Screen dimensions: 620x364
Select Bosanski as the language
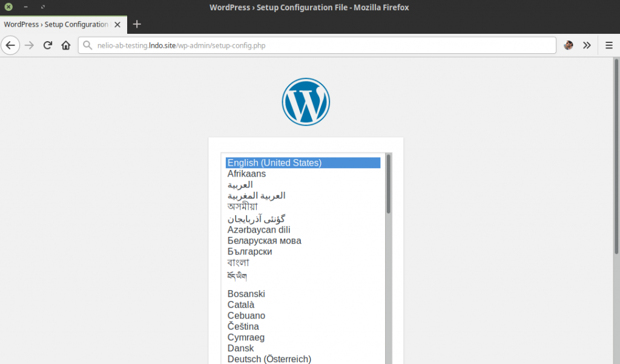coord(246,293)
